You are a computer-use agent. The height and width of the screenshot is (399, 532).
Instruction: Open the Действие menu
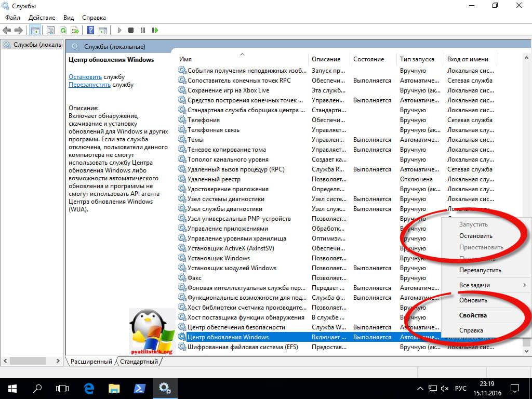[x=42, y=18]
